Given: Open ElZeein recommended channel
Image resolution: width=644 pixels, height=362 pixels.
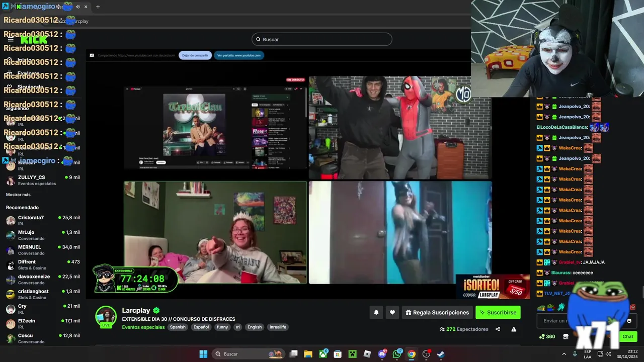Looking at the screenshot, I should [x=43, y=323].
